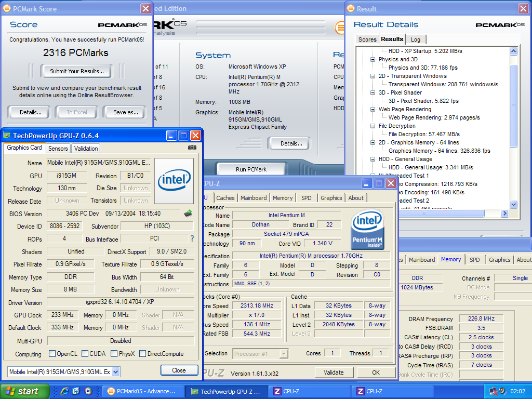
Task: Open the Processor #1 selection dropdown
Action: click(x=284, y=354)
